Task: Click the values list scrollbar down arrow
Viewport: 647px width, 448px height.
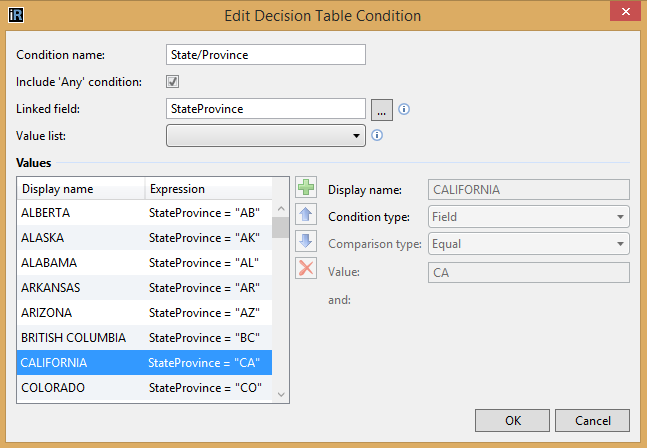Action: [281, 395]
